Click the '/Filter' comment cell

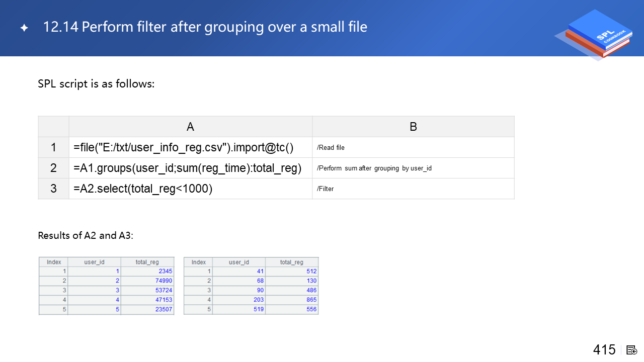(325, 189)
